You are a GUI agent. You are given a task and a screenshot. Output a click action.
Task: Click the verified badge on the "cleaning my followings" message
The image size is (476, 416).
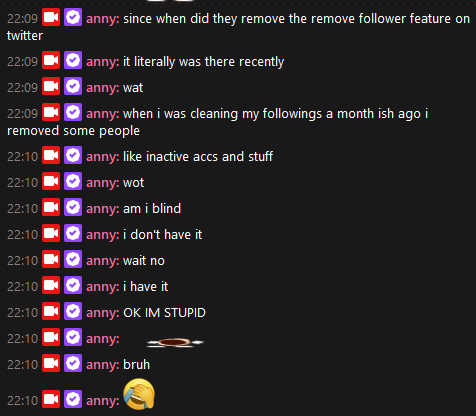tap(73, 112)
